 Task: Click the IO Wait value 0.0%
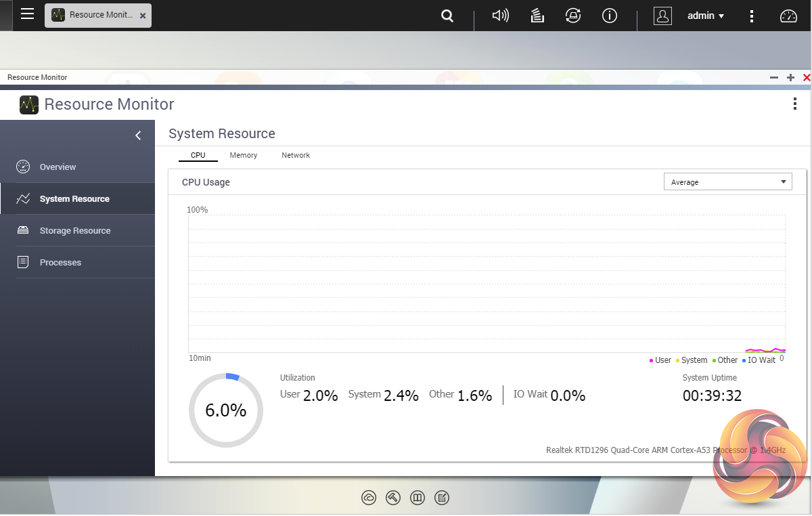point(568,396)
